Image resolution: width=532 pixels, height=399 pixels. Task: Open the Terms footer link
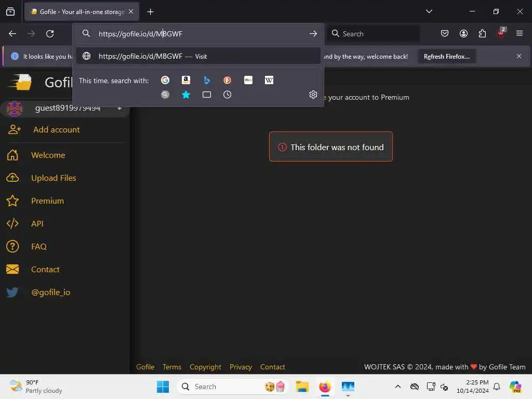[172, 367]
